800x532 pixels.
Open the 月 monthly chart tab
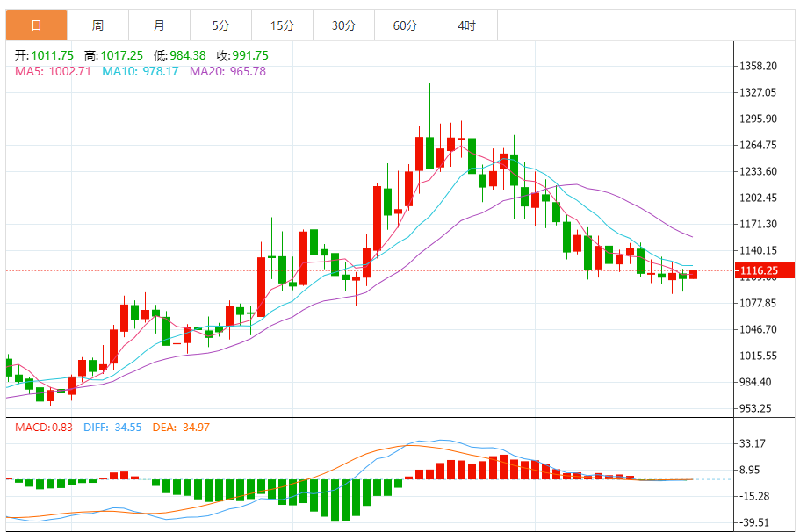click(x=159, y=26)
